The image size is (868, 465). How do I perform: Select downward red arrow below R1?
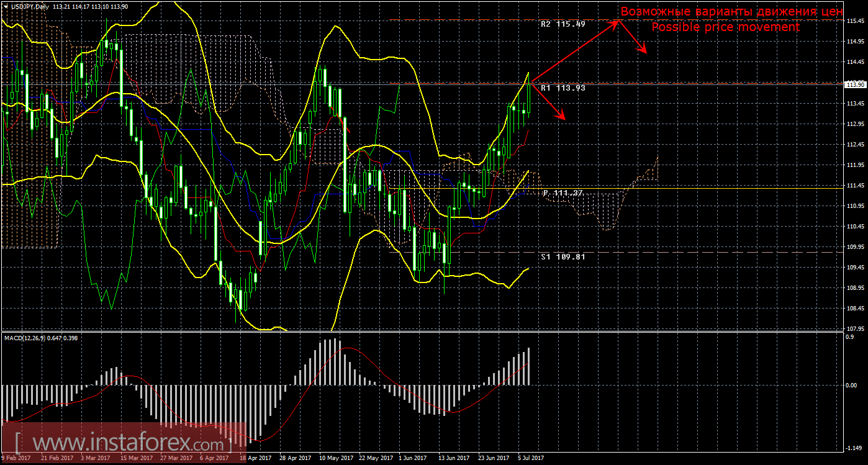548,102
